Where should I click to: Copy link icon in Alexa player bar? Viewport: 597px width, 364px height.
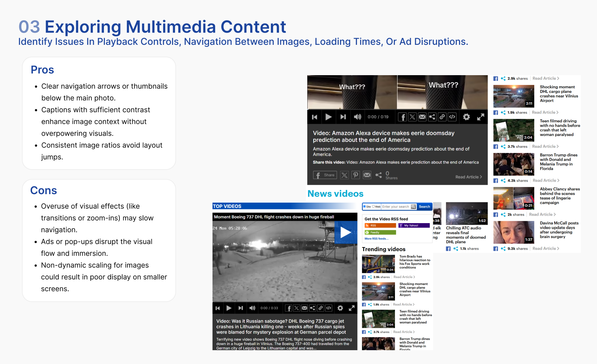(442, 117)
